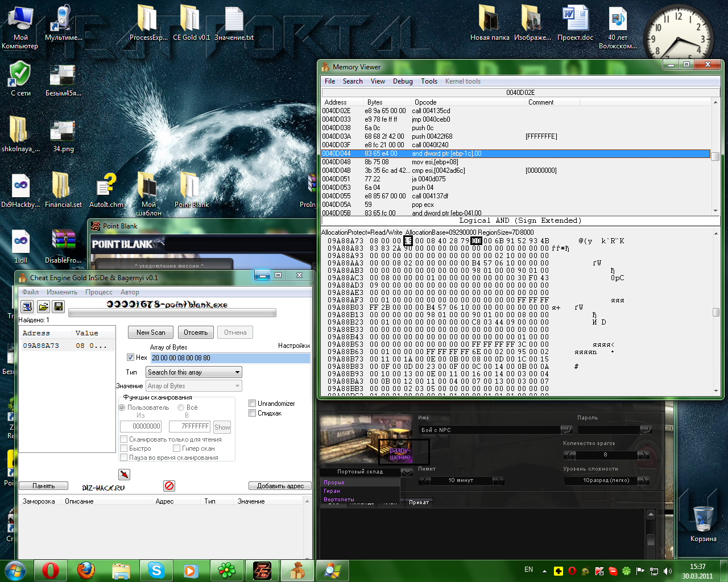Open the Файл menu in Cheat Engine
This screenshot has width=728, height=582.
(31, 292)
